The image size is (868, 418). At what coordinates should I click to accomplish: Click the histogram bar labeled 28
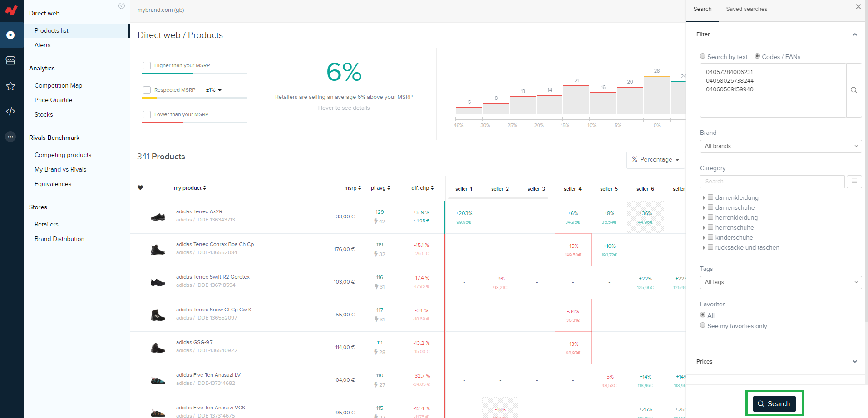point(656,95)
